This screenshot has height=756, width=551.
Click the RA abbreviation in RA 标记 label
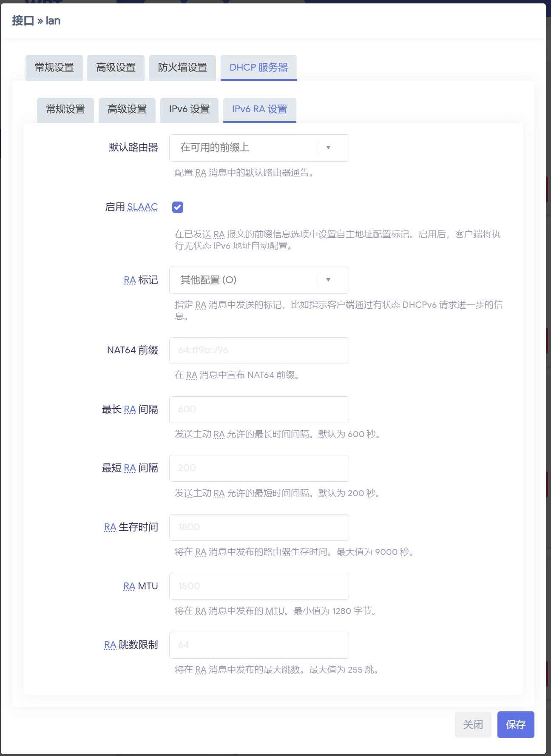[130, 280]
